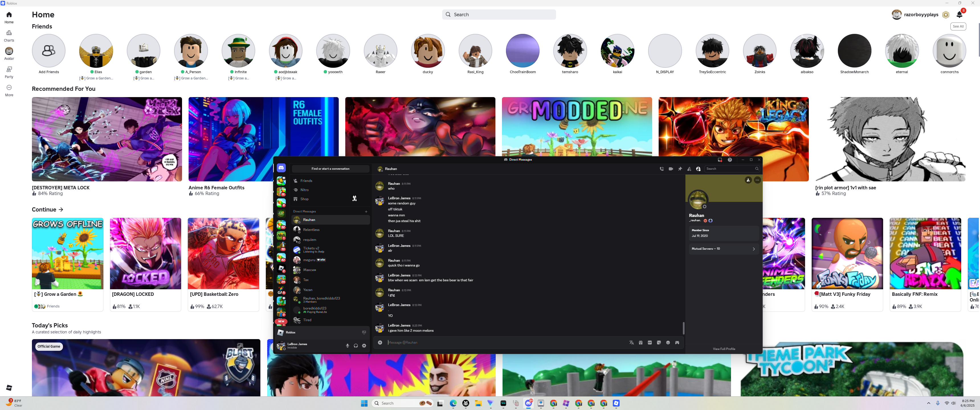Viewport: 980px width, 410px height.
Task: Click the add friend icon on Rauhan's profile
Action: point(748,180)
